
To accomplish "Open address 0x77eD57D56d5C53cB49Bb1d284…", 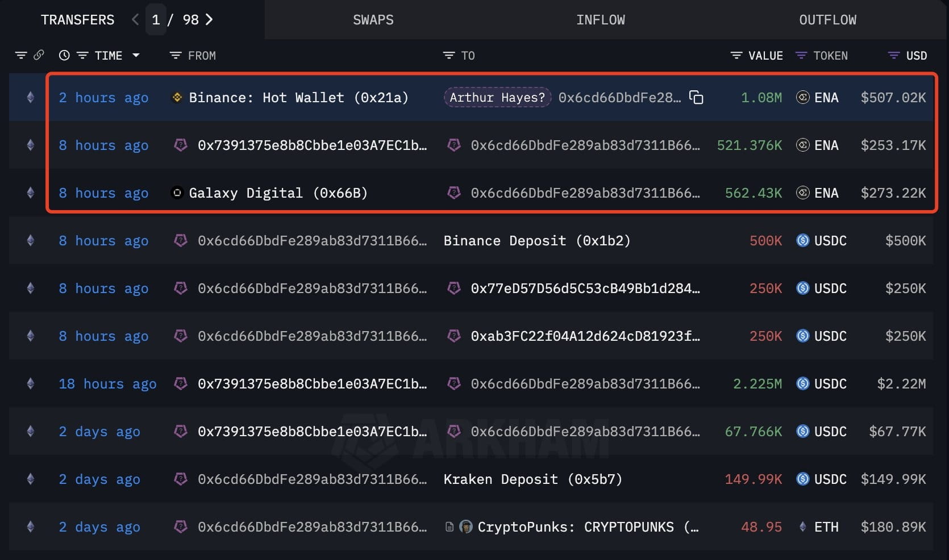I will coord(585,289).
